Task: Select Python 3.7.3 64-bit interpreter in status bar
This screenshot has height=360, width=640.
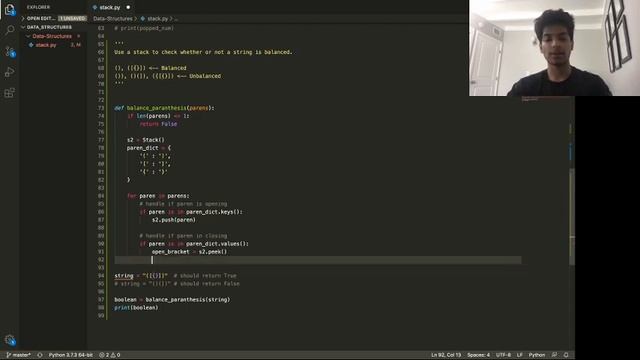Action: [71, 355]
